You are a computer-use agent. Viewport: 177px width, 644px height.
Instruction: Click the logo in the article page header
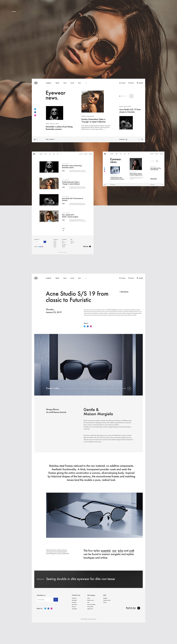click(36, 278)
